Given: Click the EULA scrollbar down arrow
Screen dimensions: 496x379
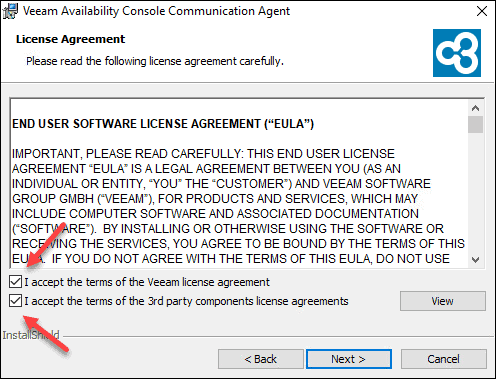Looking at the screenshot, I should coord(476,259).
